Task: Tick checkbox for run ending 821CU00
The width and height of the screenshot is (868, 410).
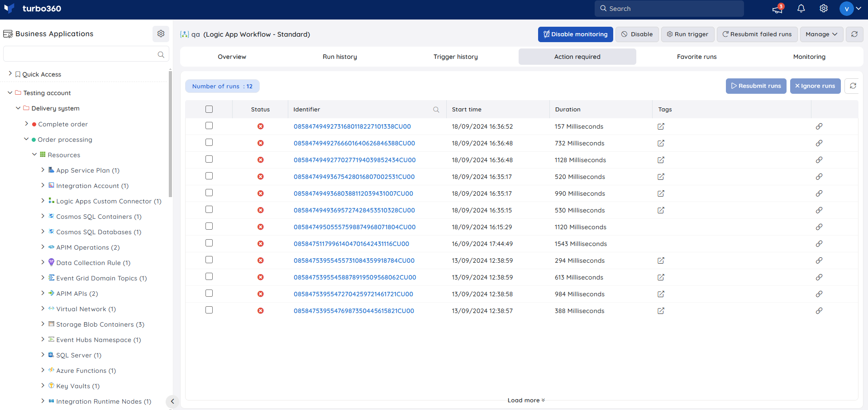Action: coord(209,310)
